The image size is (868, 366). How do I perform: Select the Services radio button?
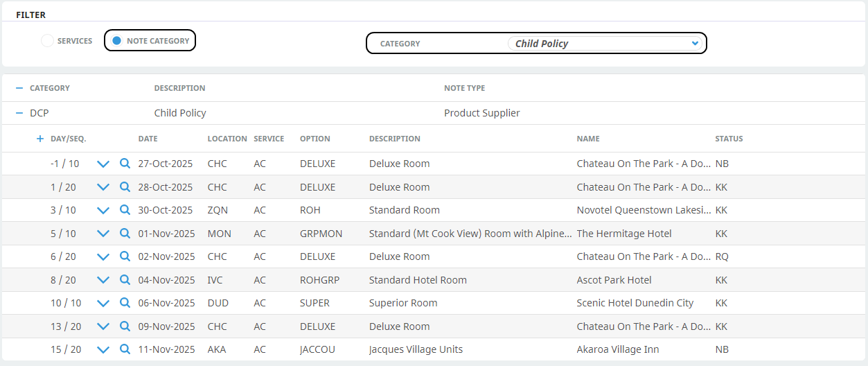(x=47, y=41)
